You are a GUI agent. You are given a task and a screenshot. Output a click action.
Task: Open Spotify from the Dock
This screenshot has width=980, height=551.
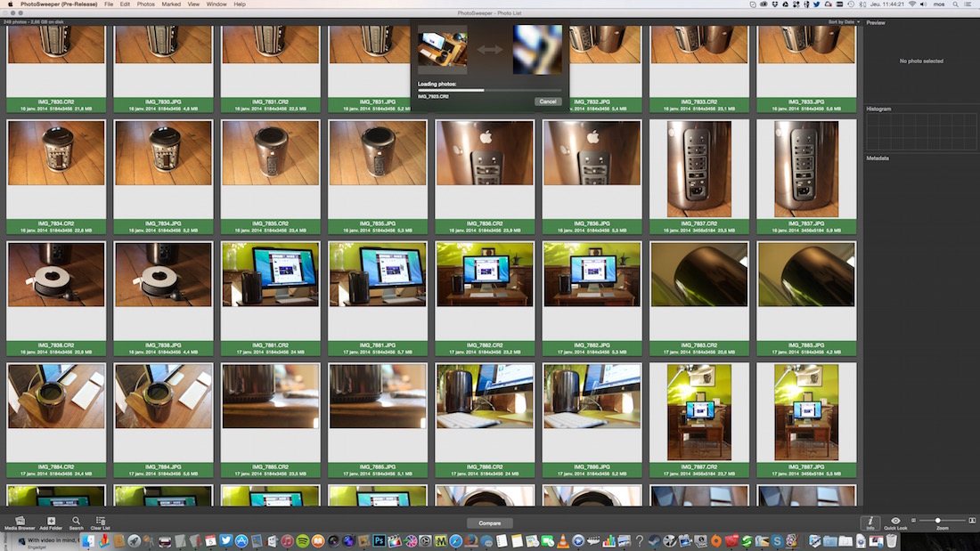click(x=303, y=541)
